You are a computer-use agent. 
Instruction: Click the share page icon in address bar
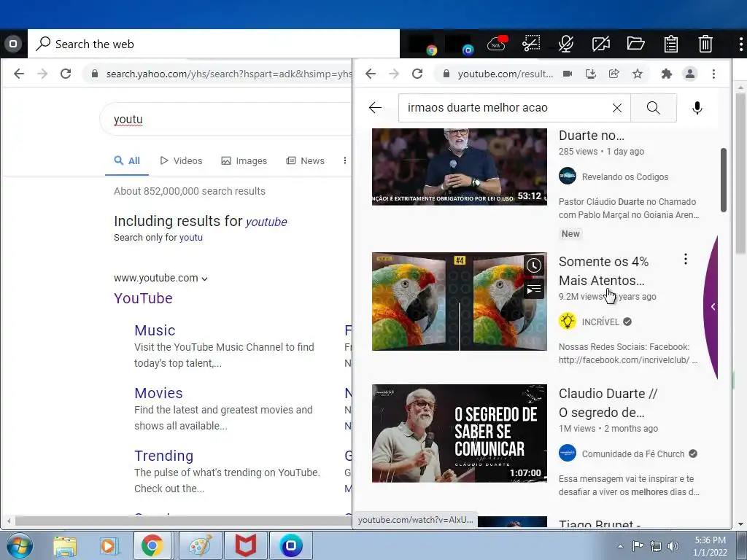pos(614,74)
